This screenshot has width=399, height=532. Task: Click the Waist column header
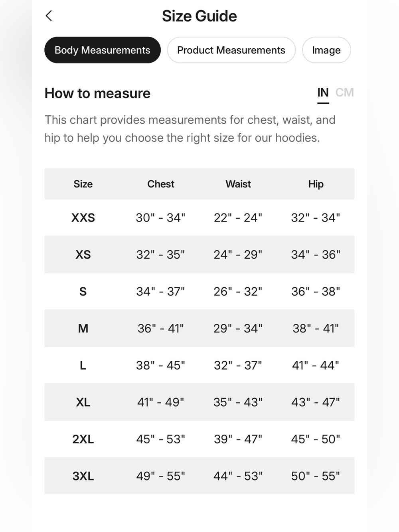click(238, 184)
